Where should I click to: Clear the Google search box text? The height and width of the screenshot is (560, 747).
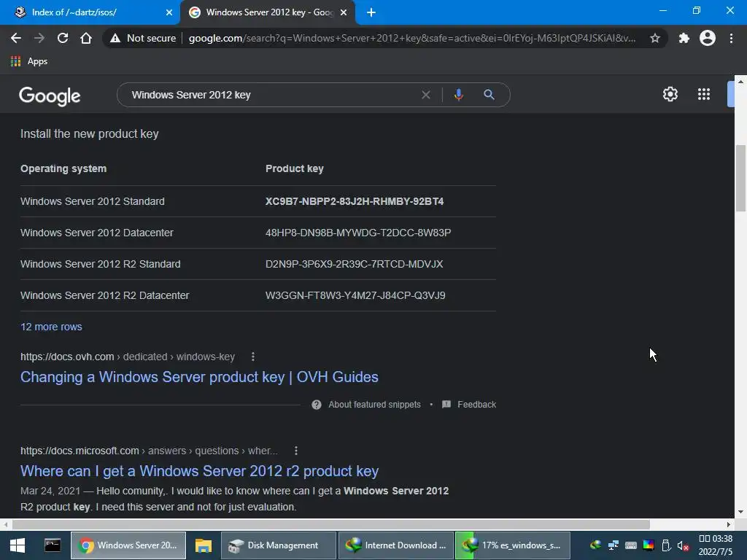[x=426, y=95]
